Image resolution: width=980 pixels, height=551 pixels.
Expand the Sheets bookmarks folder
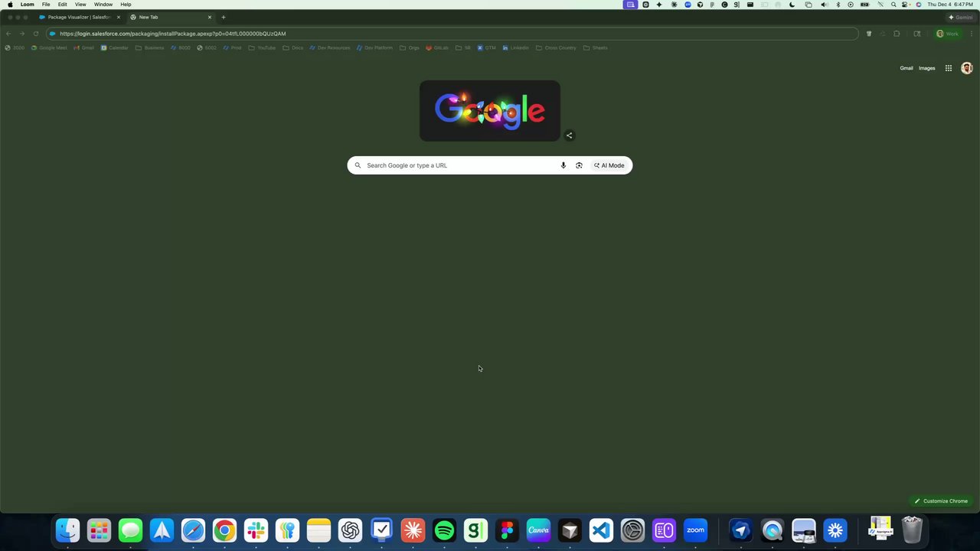[595, 47]
